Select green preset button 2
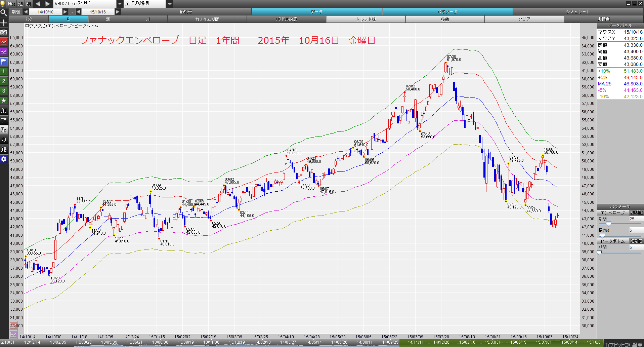Viewport: 644px width, 347px height. click(4, 81)
